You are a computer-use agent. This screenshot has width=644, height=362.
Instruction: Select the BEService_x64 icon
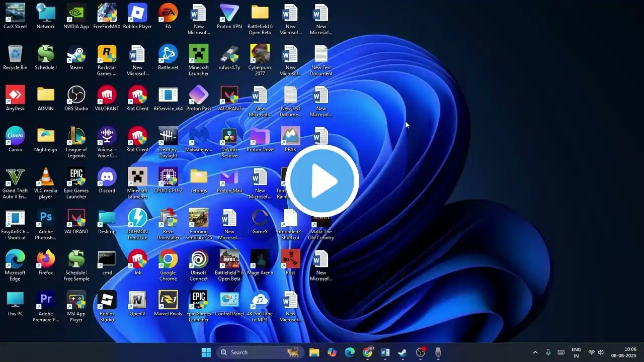(x=168, y=98)
